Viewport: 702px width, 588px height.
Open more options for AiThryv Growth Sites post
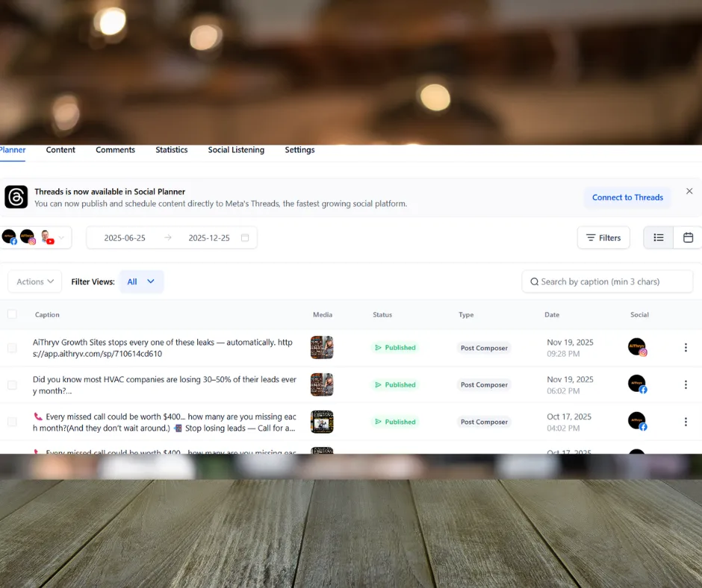click(x=686, y=347)
